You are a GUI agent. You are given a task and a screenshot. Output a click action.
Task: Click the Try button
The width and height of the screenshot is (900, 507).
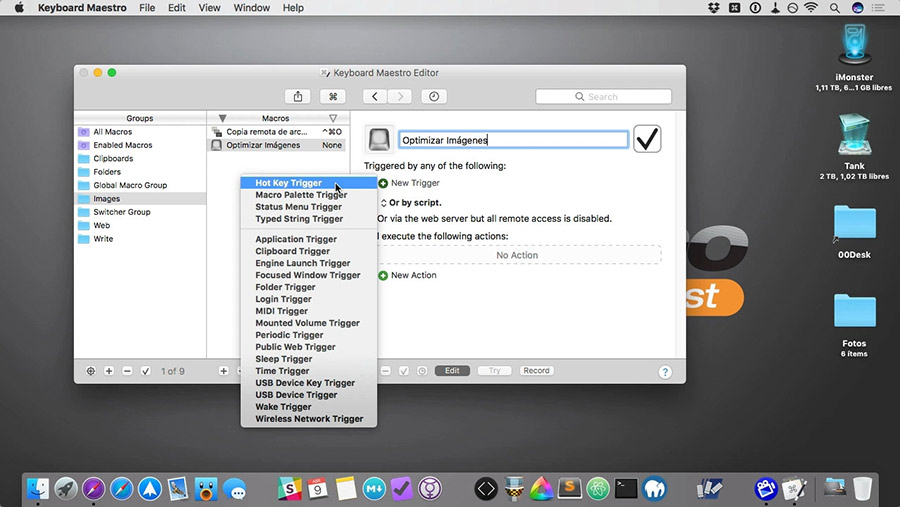495,371
